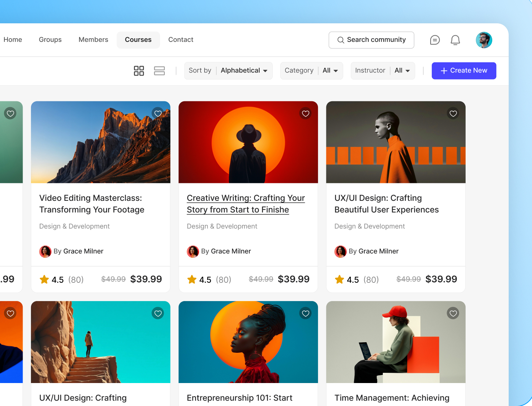532x406 pixels.
Task: Click $39.99 price on Creative Writing card
Action: 294,279
